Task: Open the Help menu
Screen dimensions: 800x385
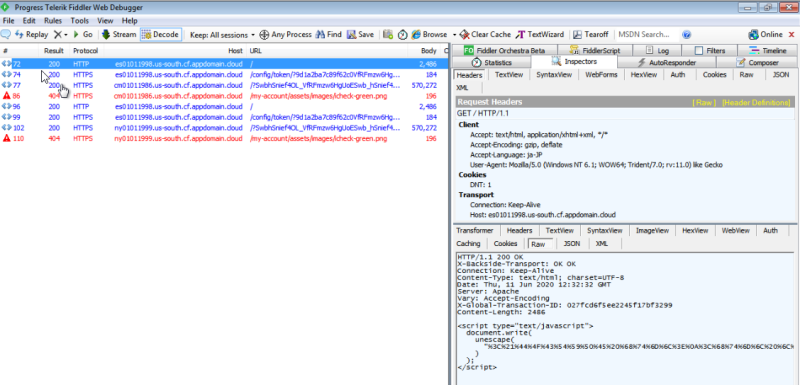Action: [130, 21]
